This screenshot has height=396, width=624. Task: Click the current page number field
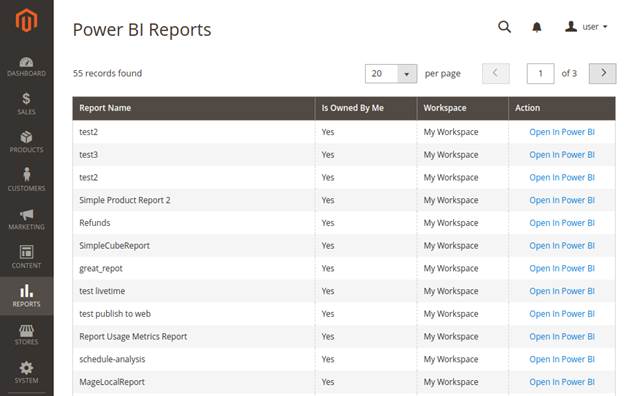point(540,73)
